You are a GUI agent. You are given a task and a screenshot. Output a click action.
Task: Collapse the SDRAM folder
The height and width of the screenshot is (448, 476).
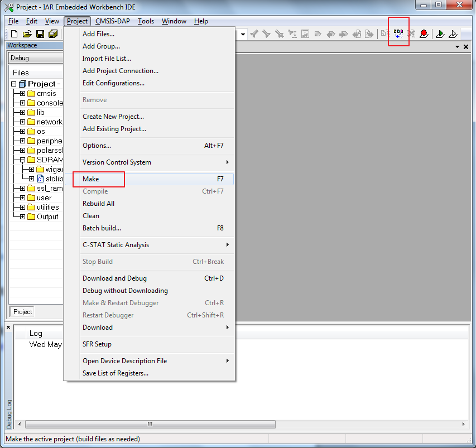[x=22, y=160]
